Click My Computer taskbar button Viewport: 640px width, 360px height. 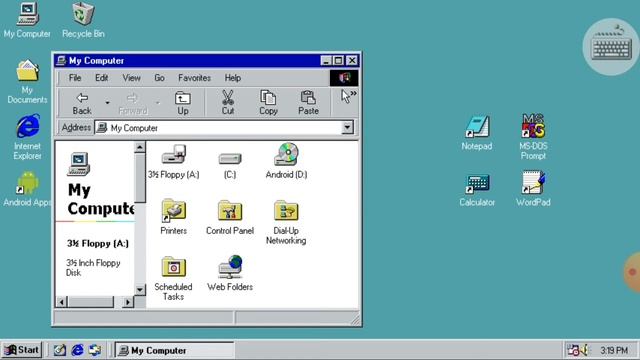(175, 350)
